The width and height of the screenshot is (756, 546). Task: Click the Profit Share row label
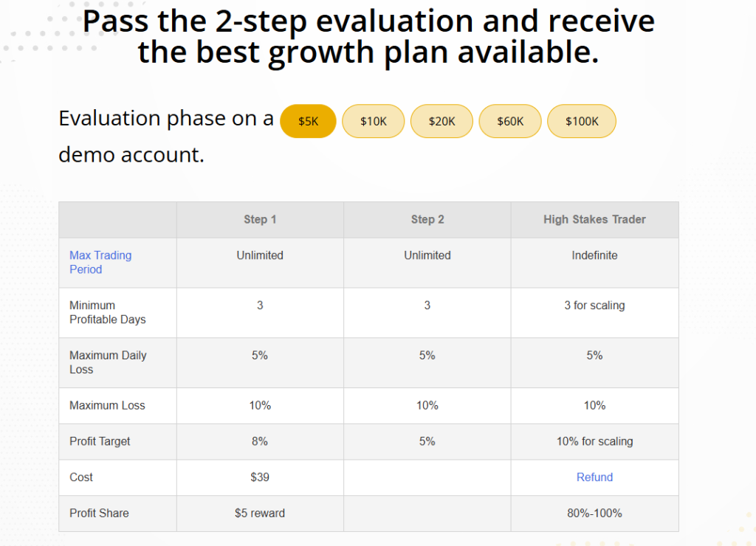[99, 514]
